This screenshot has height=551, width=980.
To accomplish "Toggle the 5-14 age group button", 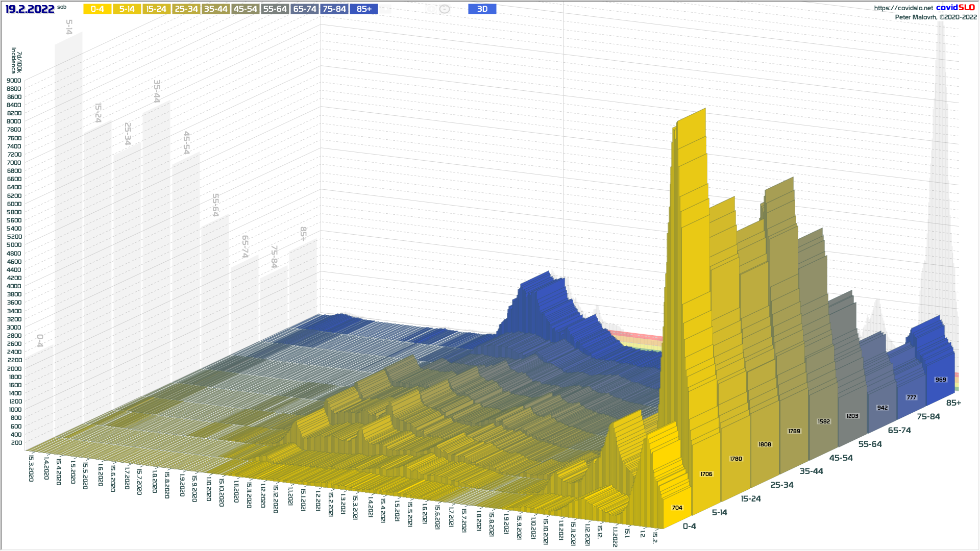I will (127, 9).
